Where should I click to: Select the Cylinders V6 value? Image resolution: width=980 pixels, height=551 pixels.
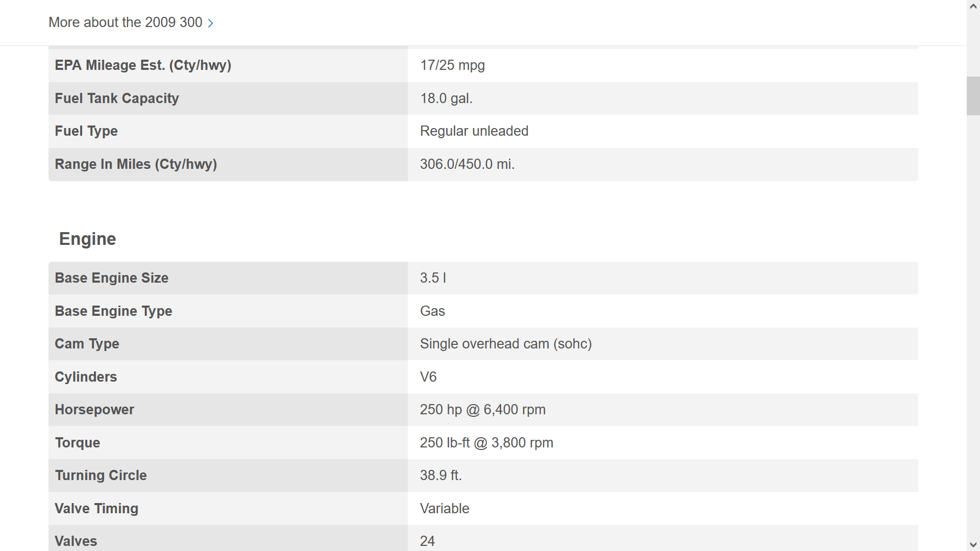tap(428, 377)
